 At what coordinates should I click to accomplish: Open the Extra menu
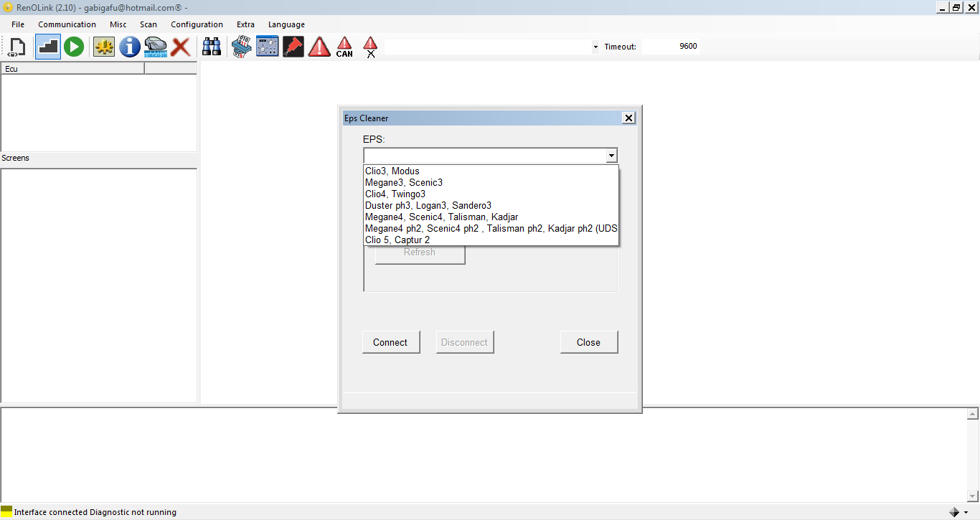(x=245, y=24)
